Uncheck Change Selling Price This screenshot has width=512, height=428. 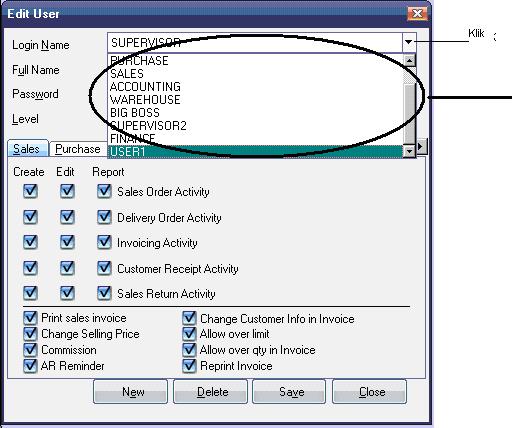pos(30,334)
